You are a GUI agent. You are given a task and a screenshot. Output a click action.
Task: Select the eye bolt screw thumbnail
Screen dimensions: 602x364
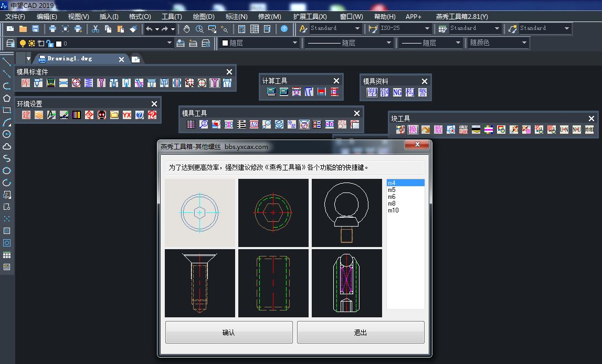click(x=346, y=213)
